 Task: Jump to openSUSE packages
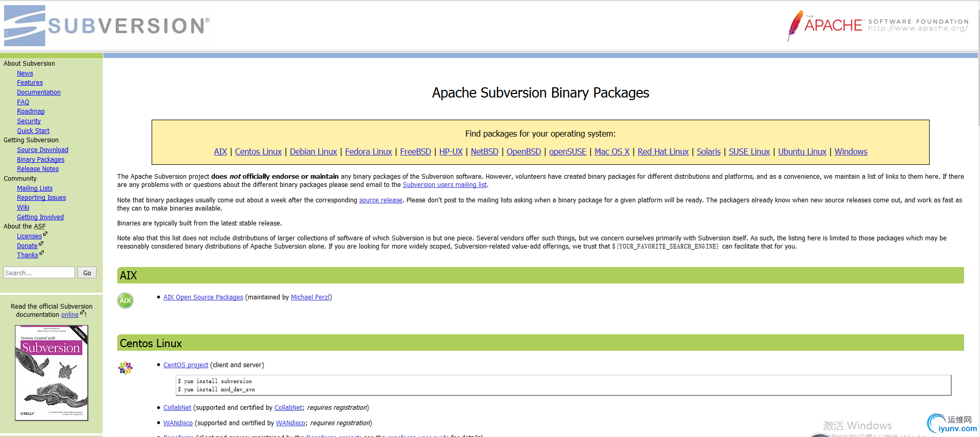pos(568,152)
